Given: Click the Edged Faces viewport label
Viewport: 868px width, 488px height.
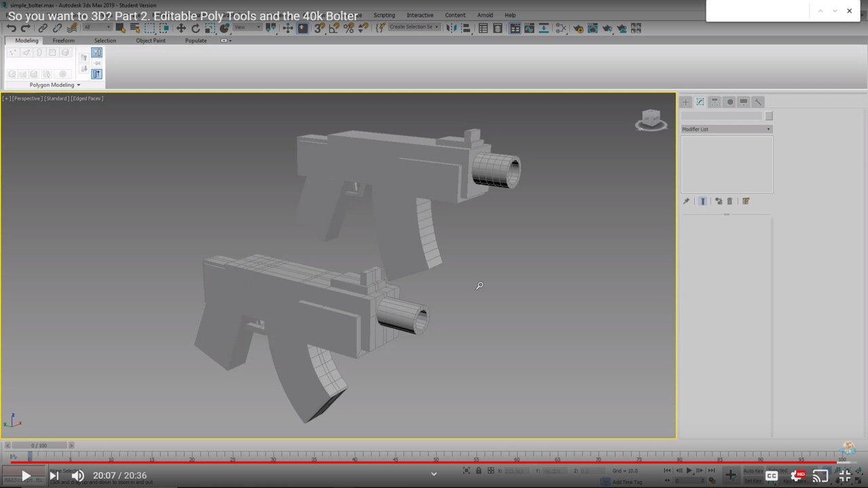Looking at the screenshot, I should tap(87, 98).
